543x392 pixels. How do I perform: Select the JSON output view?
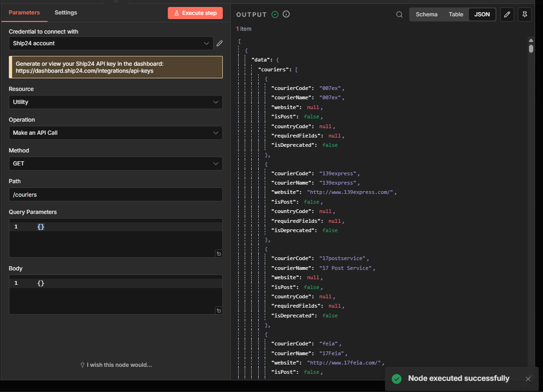(x=482, y=14)
